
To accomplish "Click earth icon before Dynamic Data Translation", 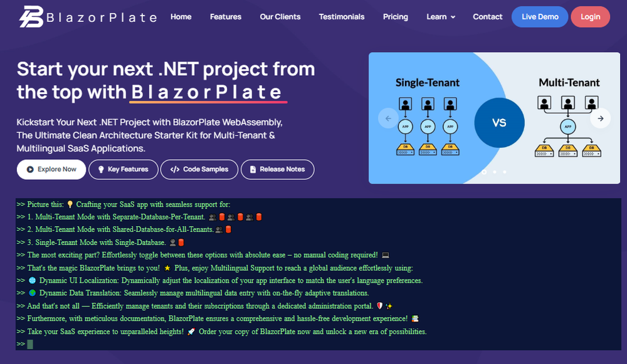I will [x=33, y=293].
